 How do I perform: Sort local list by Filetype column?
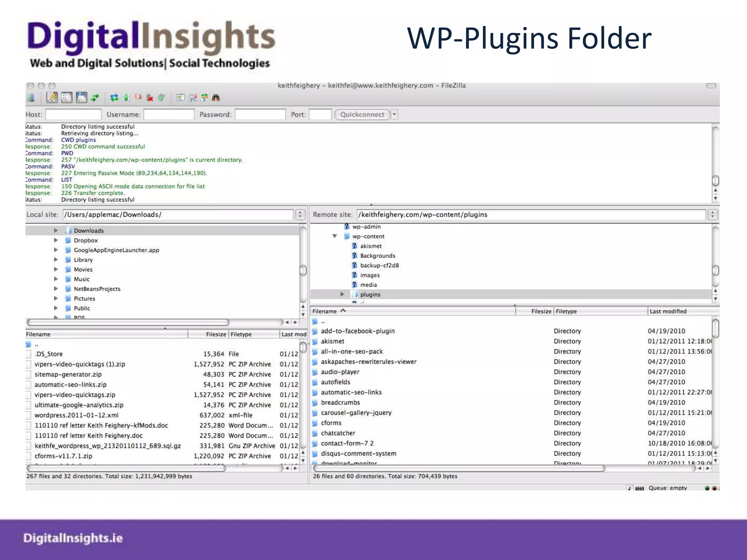[x=253, y=334]
